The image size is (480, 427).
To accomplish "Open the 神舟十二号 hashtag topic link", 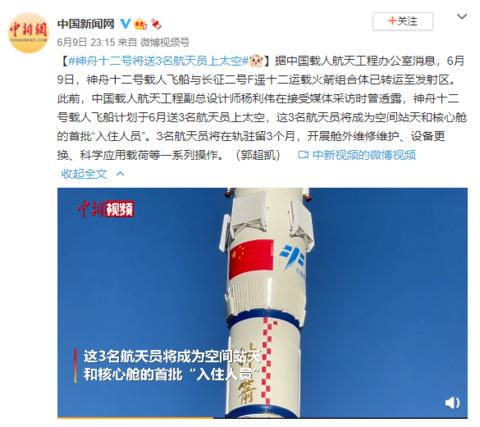I will 158,61.
